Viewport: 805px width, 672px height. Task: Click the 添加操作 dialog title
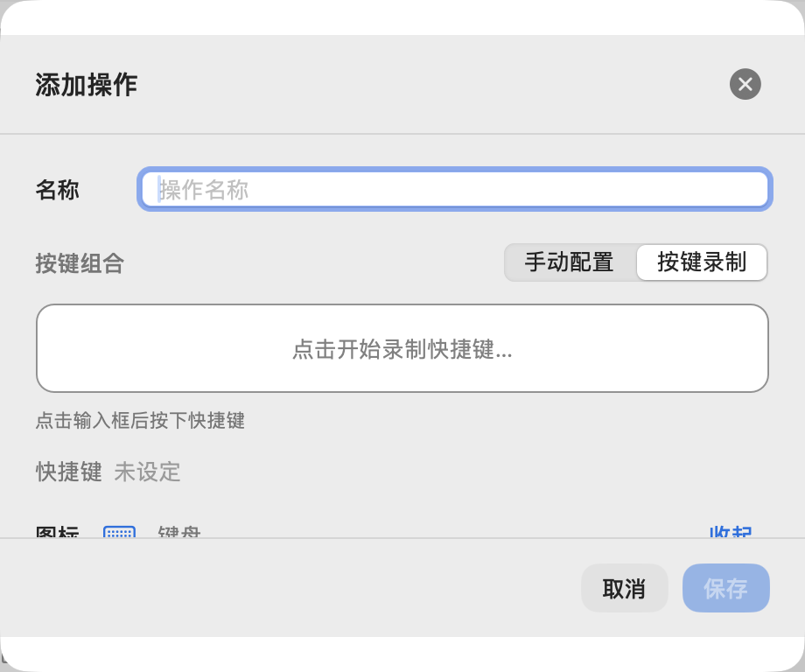[87, 85]
